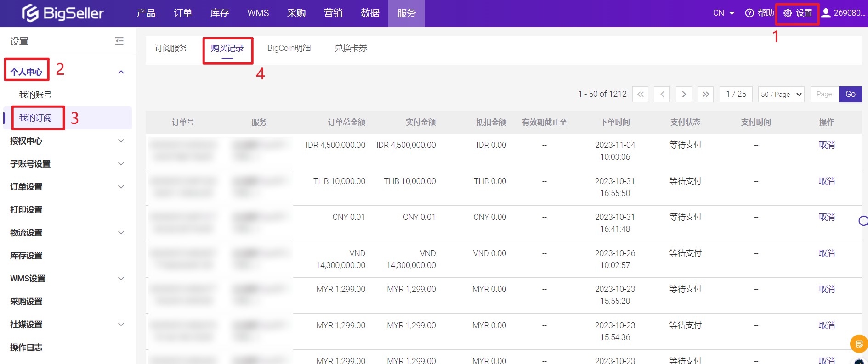Cancel the VND 14,300,000.00 order

827,253
